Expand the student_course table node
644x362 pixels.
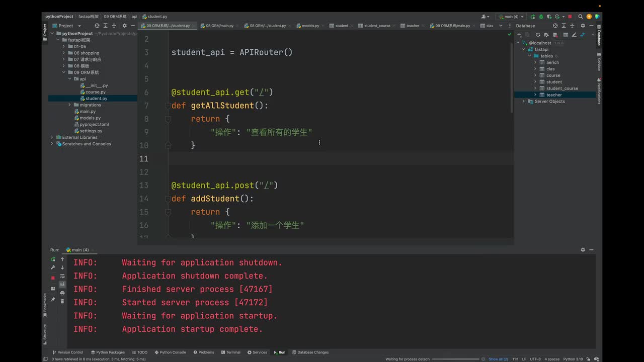(x=535, y=88)
